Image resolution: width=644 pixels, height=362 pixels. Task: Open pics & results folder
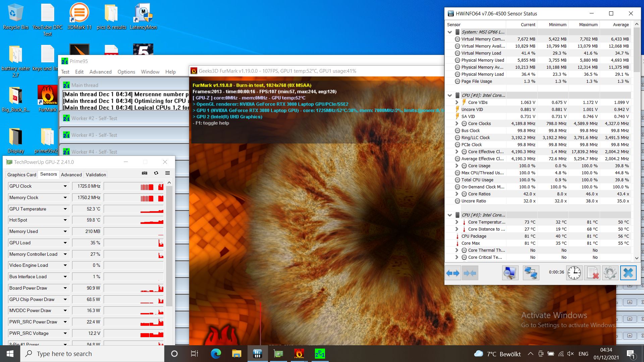(111, 17)
